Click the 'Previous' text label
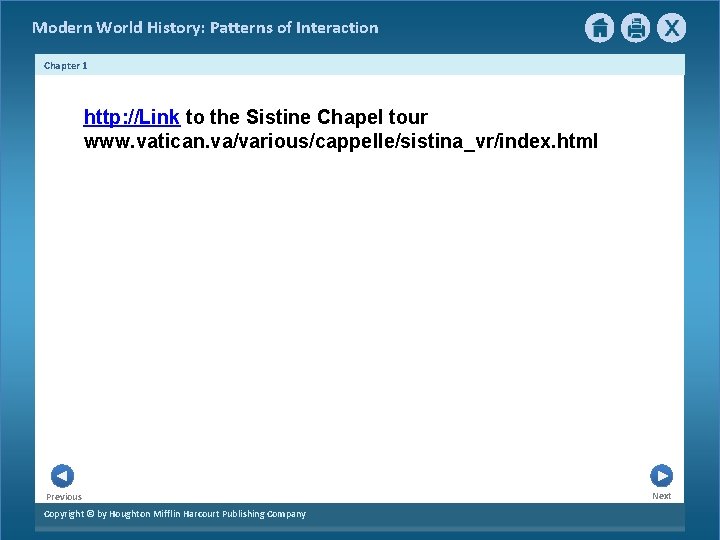 (64, 497)
